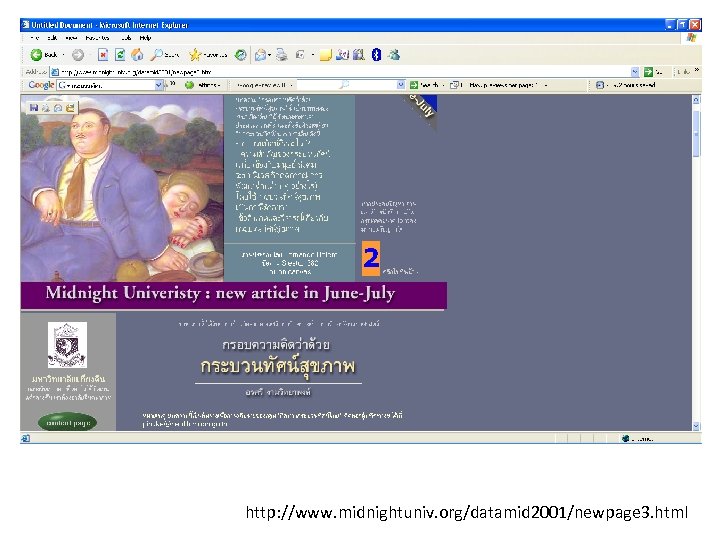Expand the Google toolbar chevron overflow
This screenshot has width=720, height=540.
(173, 84)
